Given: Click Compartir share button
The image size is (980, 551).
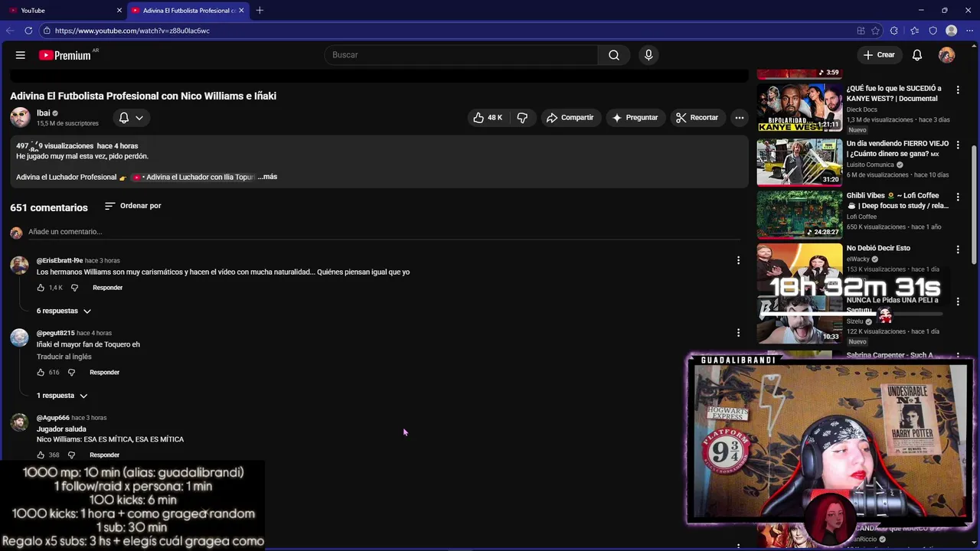Looking at the screenshot, I should click(x=570, y=118).
